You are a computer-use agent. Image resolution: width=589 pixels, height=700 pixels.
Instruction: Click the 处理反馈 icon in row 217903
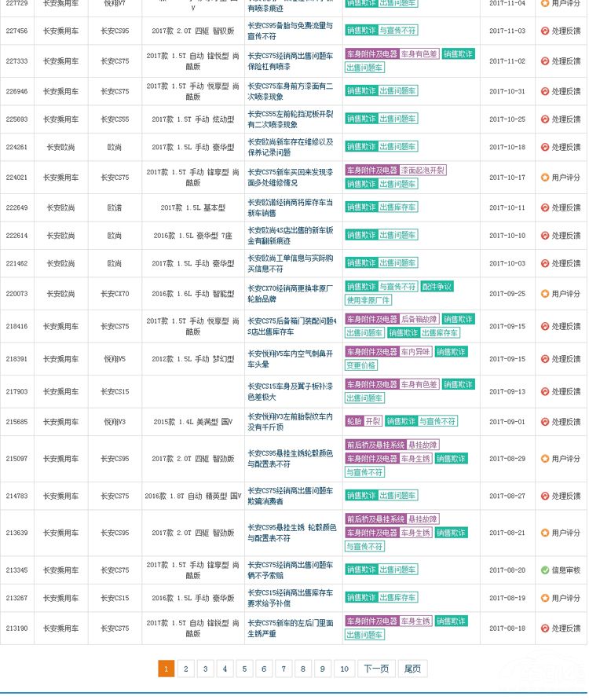point(545,392)
